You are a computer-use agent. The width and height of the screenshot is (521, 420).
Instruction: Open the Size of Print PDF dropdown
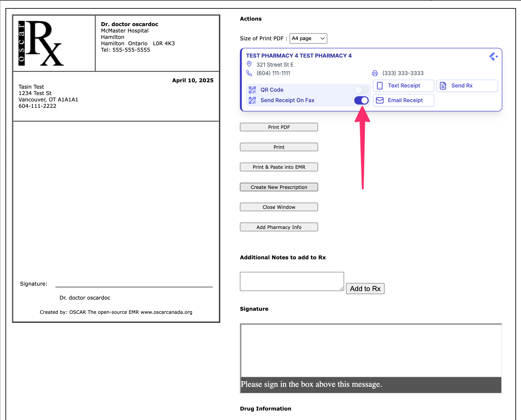[x=308, y=38]
